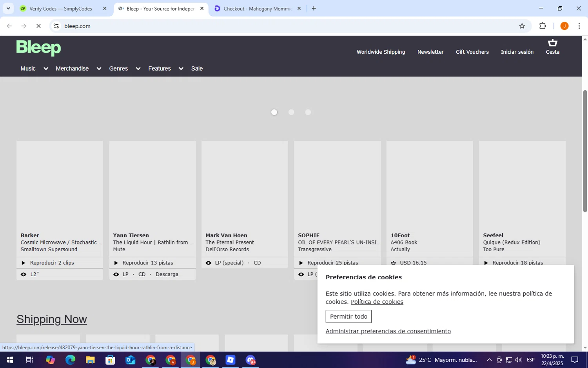Open Gift Vouchers link

(472, 52)
